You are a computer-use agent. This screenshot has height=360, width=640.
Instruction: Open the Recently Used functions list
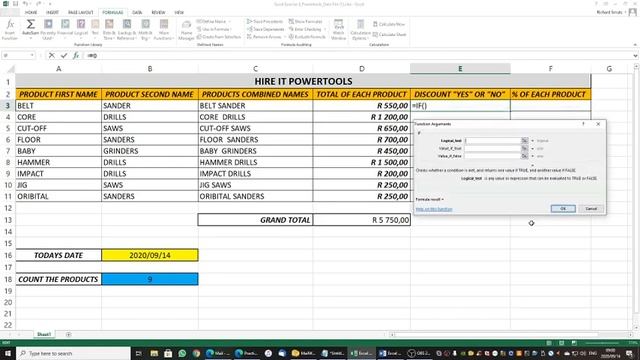(x=48, y=29)
